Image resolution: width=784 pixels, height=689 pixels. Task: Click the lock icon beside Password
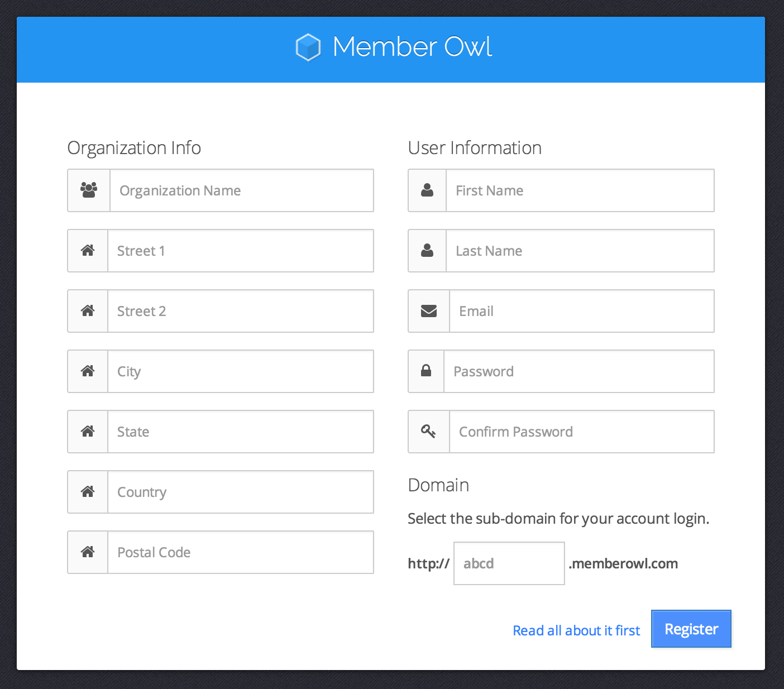(x=426, y=371)
